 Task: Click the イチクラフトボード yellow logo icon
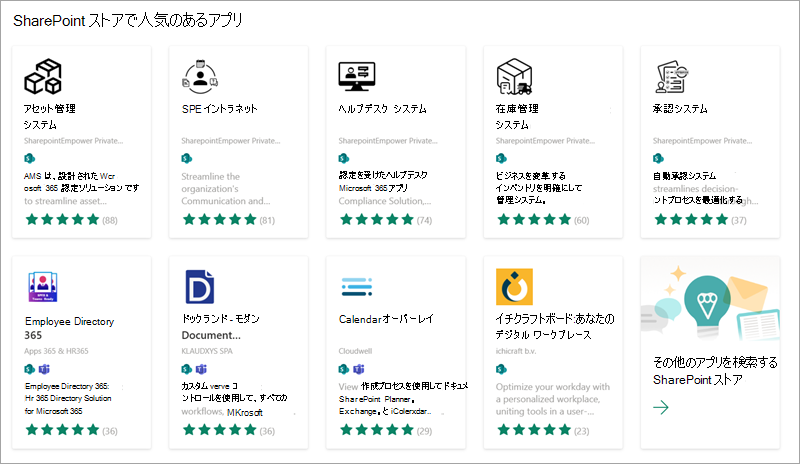pyautogui.click(x=514, y=287)
